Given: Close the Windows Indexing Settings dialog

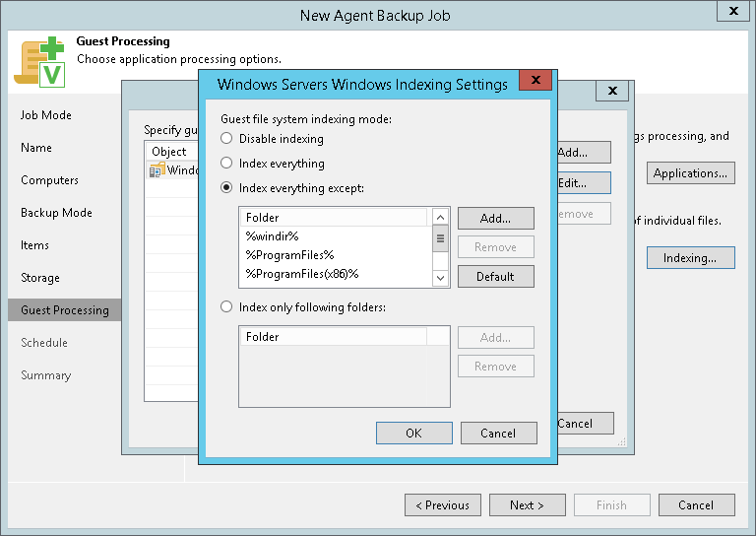Looking at the screenshot, I should 535,81.
